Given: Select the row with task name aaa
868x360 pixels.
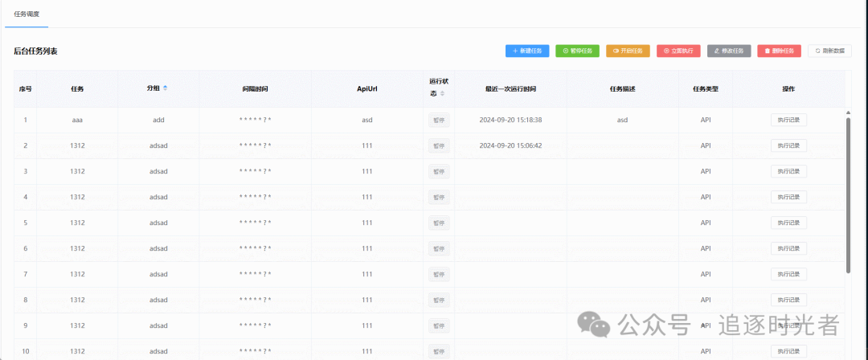Looking at the screenshot, I should tap(77, 120).
